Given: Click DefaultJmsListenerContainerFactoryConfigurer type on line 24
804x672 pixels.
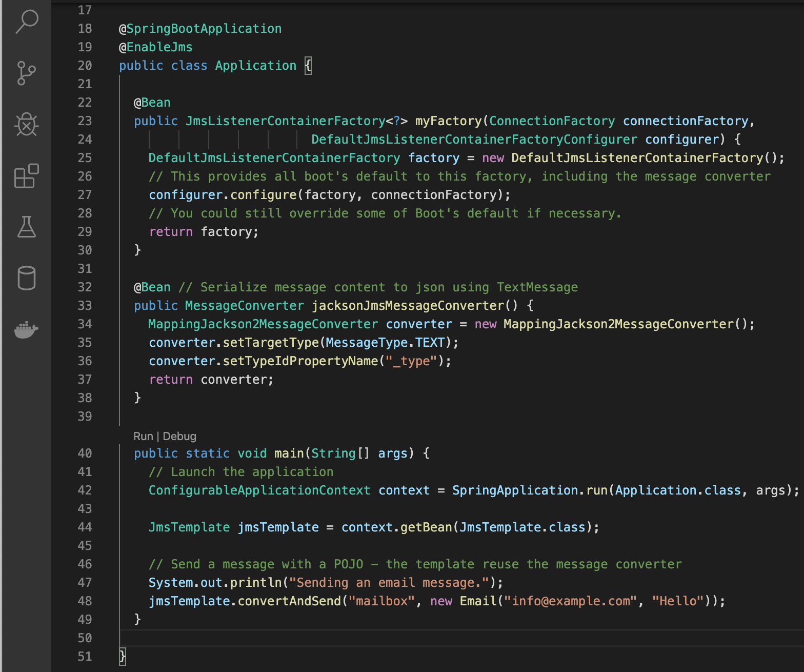Looking at the screenshot, I should coord(474,140).
